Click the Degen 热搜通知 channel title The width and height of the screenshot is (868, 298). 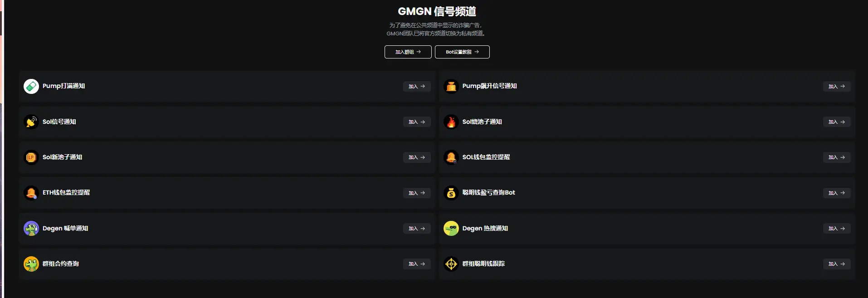tap(485, 229)
